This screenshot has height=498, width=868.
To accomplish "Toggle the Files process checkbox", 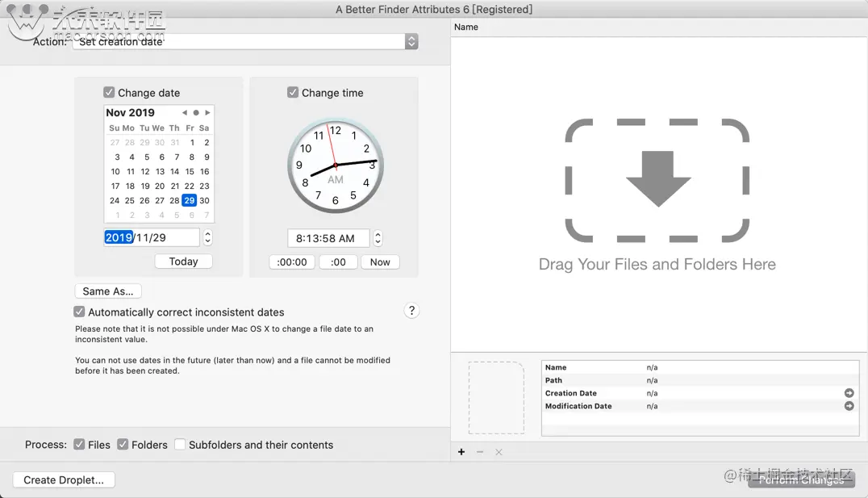I will pos(79,444).
